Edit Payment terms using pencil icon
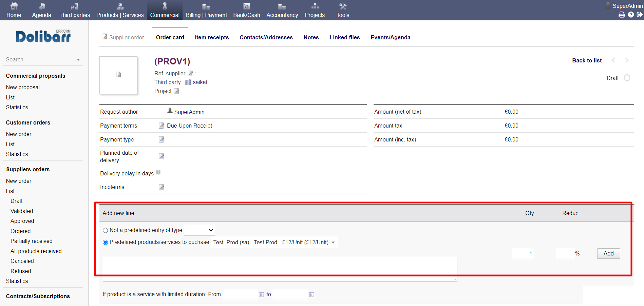The height and width of the screenshot is (306, 644). click(x=162, y=126)
